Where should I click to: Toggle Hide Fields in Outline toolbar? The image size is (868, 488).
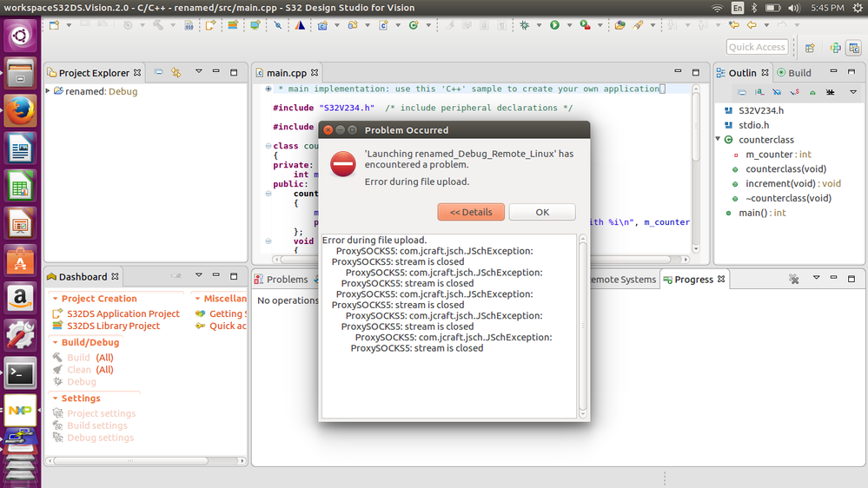(778, 92)
